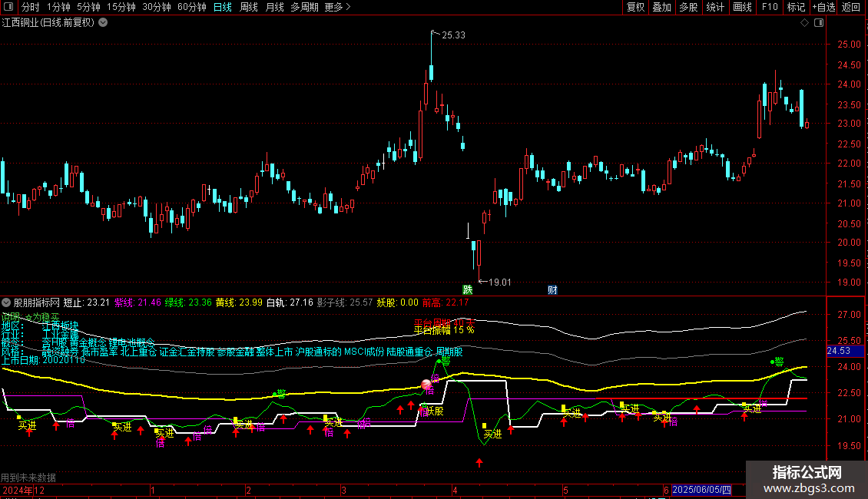Select the 日线 daily period tab
Screen dimensions: 868x499
[x=223, y=7]
